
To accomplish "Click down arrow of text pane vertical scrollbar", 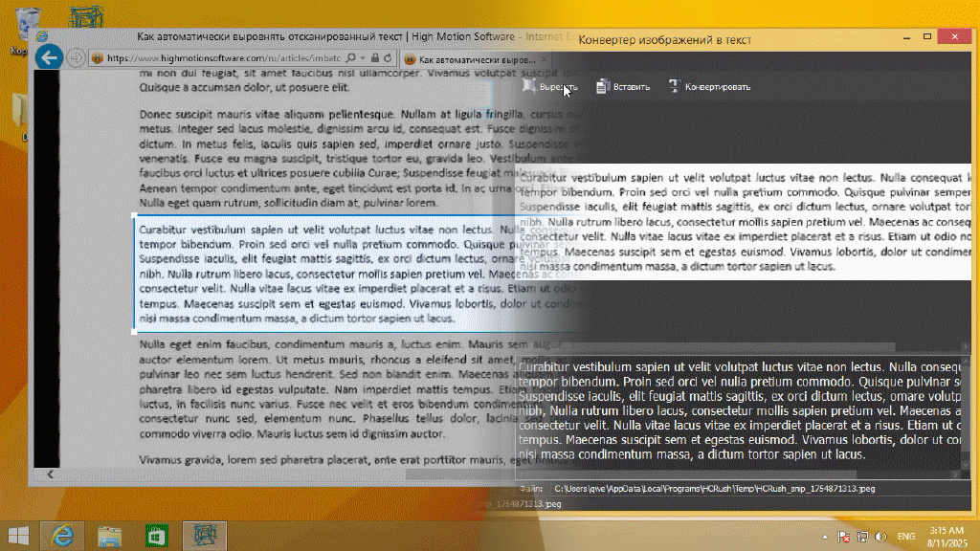I will 966,464.
